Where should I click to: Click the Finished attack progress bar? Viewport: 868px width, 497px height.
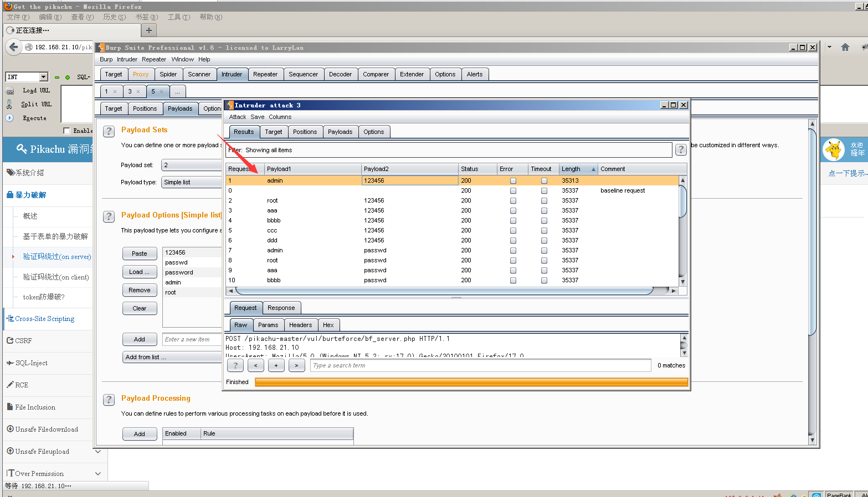pyautogui.click(x=471, y=382)
